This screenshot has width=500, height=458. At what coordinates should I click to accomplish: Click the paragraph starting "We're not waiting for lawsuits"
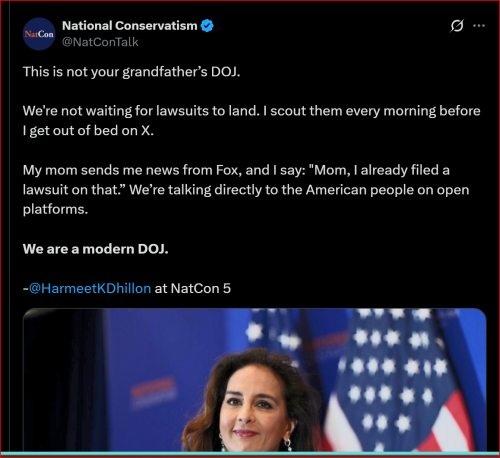pyautogui.click(x=251, y=121)
